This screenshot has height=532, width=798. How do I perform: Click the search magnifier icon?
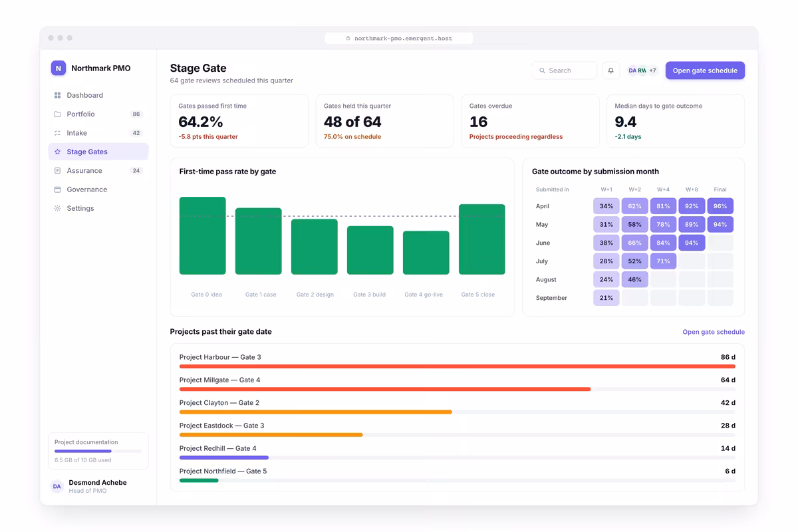542,70
